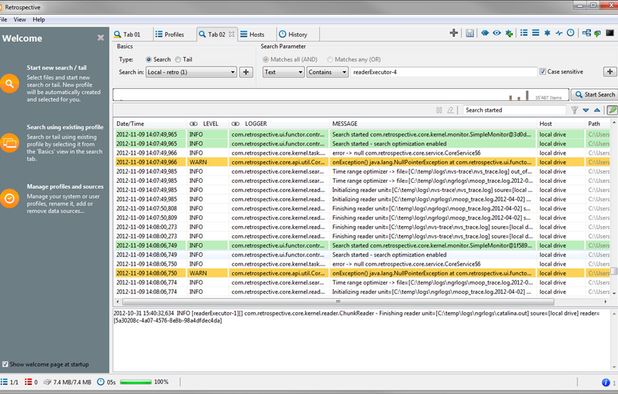Open the View menu
The image size is (618, 394).
tap(19, 19)
